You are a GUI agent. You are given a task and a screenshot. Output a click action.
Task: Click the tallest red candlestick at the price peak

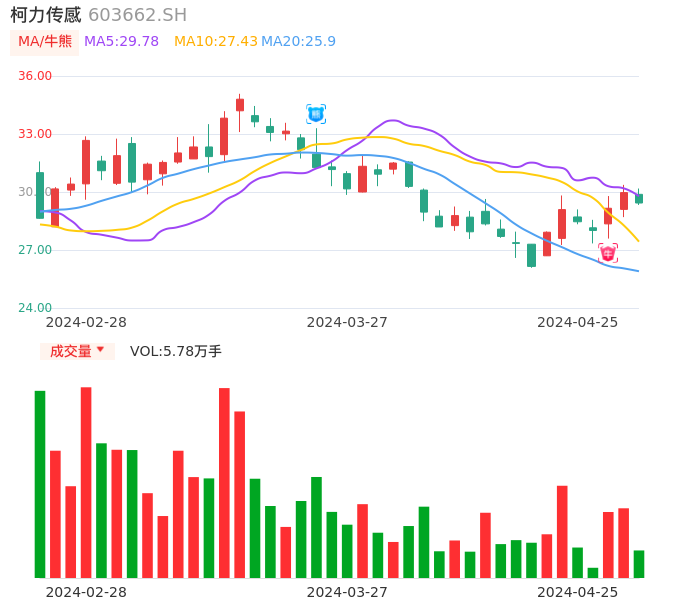(x=224, y=136)
